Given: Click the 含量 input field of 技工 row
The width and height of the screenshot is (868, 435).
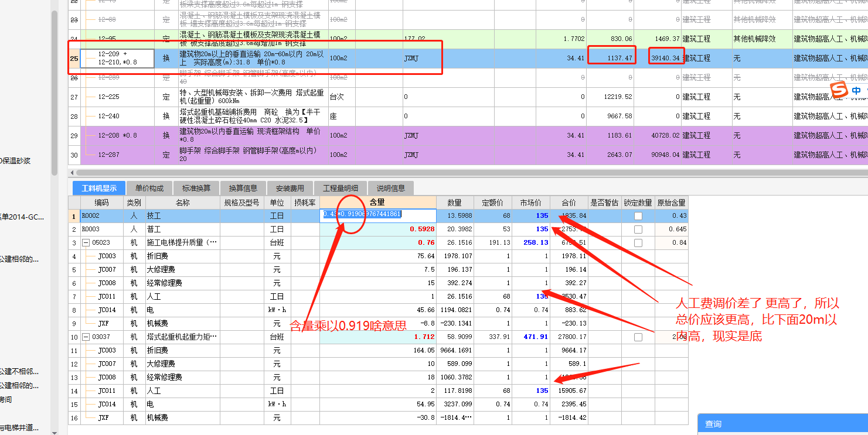Looking at the screenshot, I should click(378, 215).
